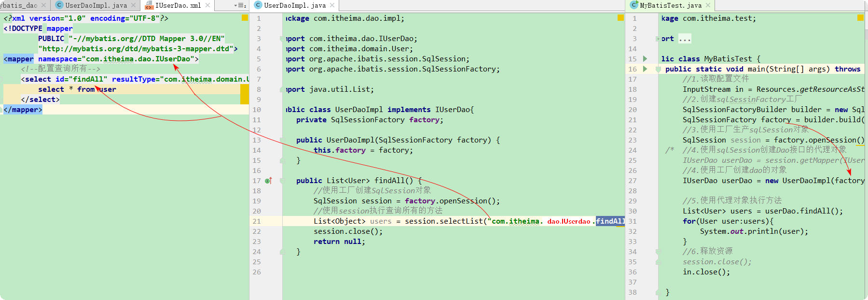Select the IUserDao.xml tab
The image size is (868, 300).
click(178, 5)
